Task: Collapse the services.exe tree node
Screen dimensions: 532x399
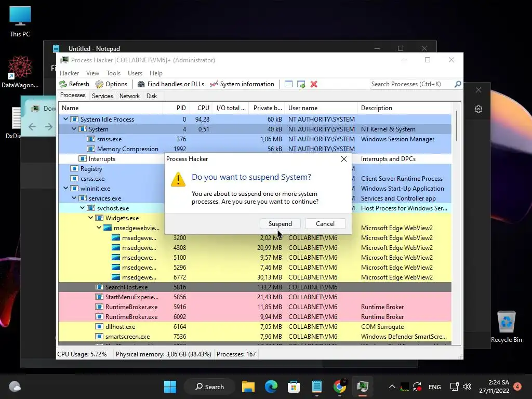Action: pos(74,198)
